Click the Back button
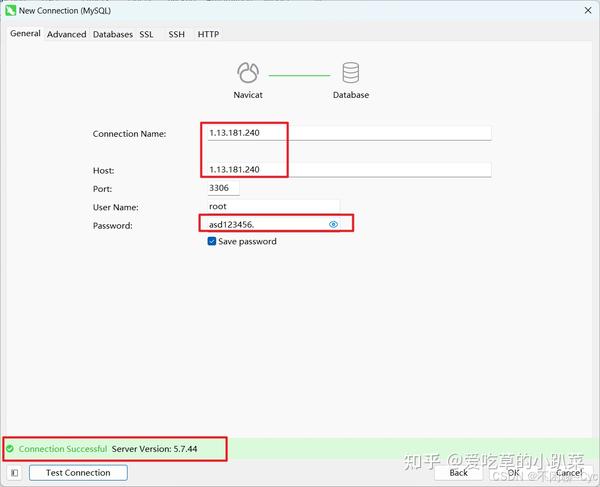Image resolution: width=600 pixels, height=487 pixels. pos(458,473)
